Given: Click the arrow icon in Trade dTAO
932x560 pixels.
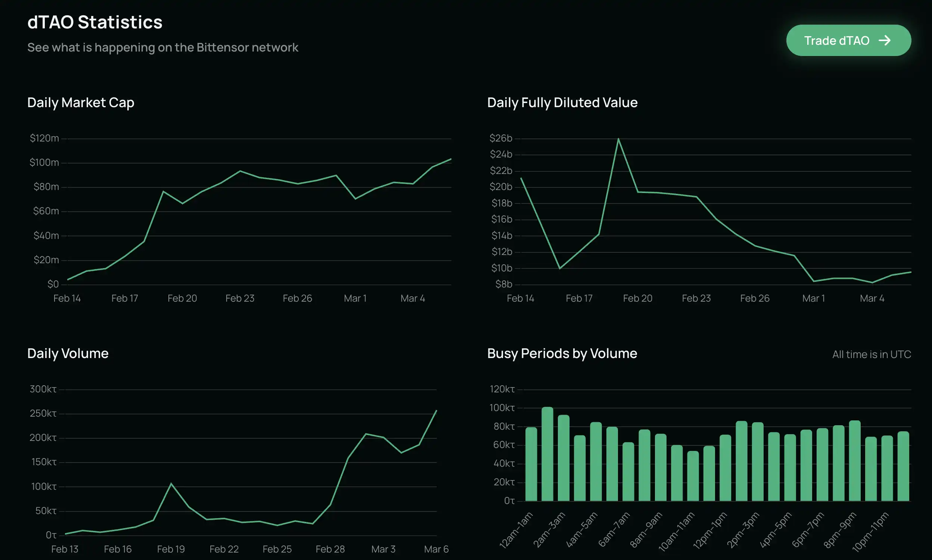Looking at the screenshot, I should [x=885, y=40].
